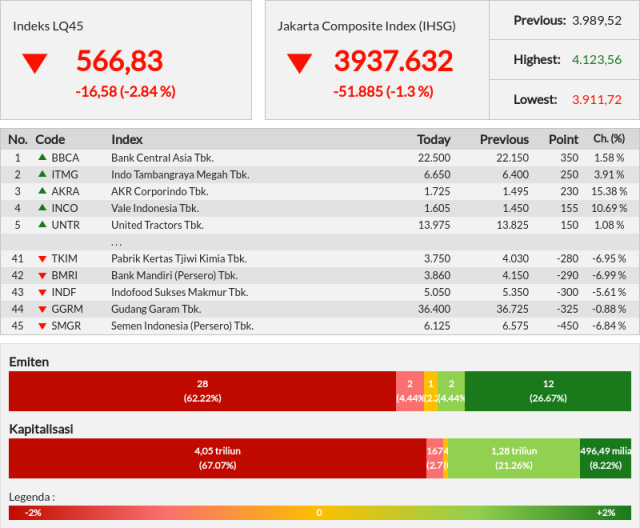Click the 'Point' column header
Screen dimensions: 640x528
563,140
